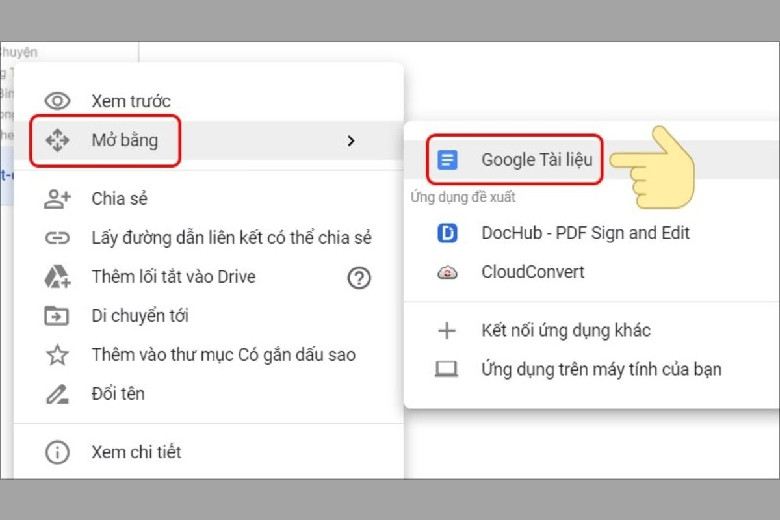The height and width of the screenshot is (520, 780).
Task: Open the Mở bằng menu entry
Action: (x=208, y=140)
